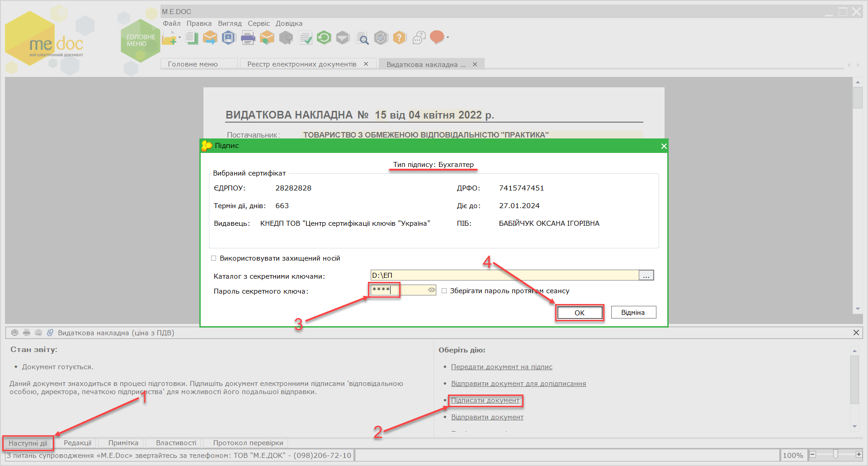Click the printer icon in the main toolbar

pos(248,38)
